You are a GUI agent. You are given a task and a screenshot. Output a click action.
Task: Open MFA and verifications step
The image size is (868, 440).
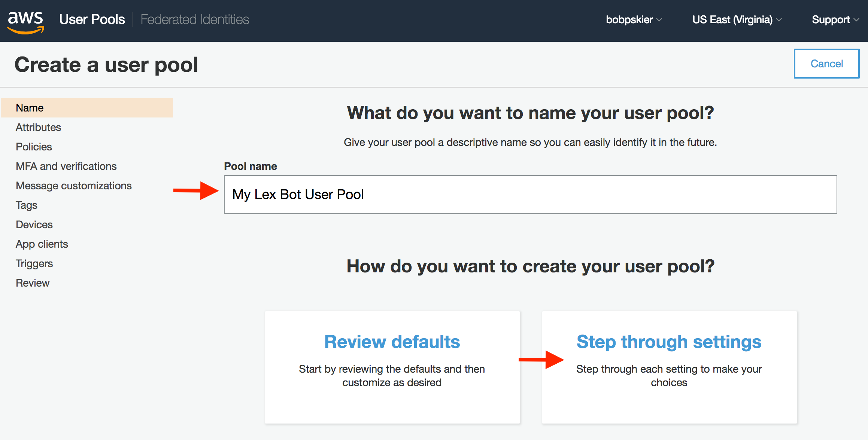[66, 166]
